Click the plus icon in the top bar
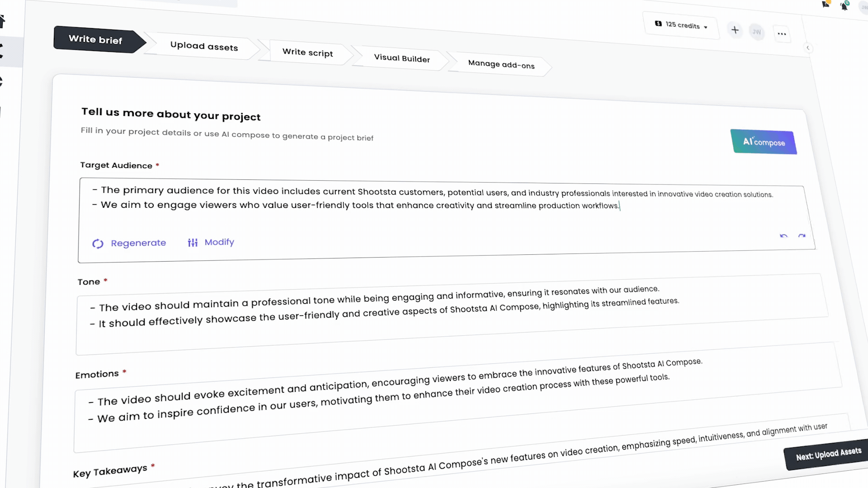Viewport: 868px width, 488px height. (x=735, y=30)
